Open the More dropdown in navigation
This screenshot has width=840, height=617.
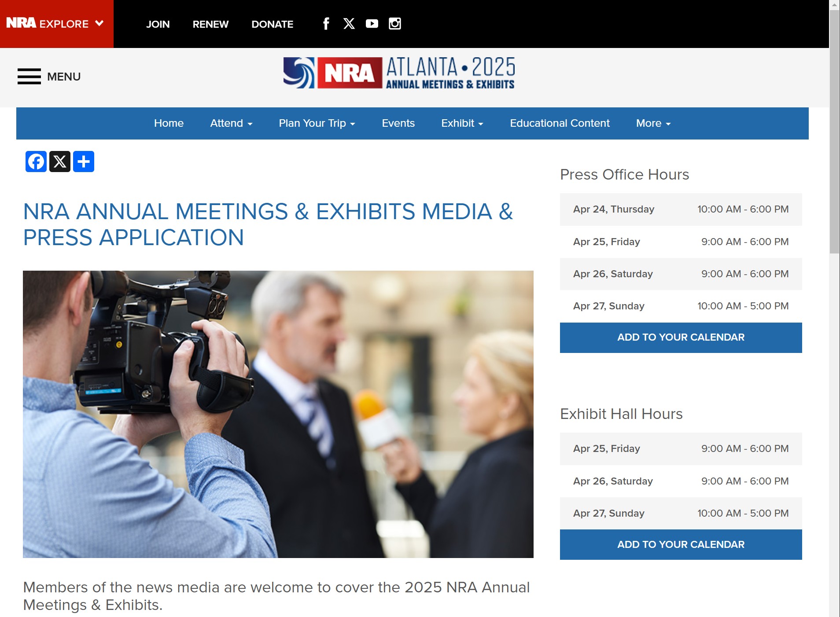653,123
